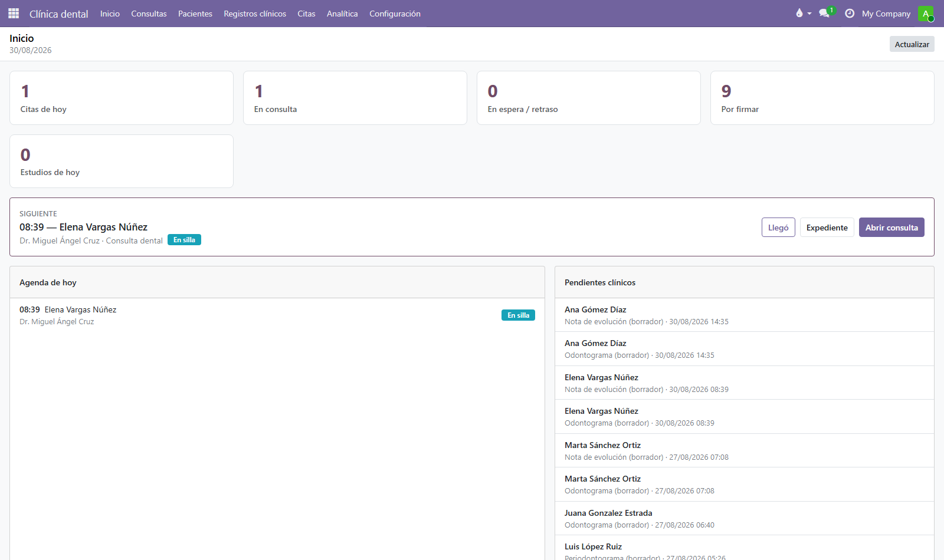The image size is (944, 560).
Task: Open the Registros clínicos menu
Action: tap(255, 14)
